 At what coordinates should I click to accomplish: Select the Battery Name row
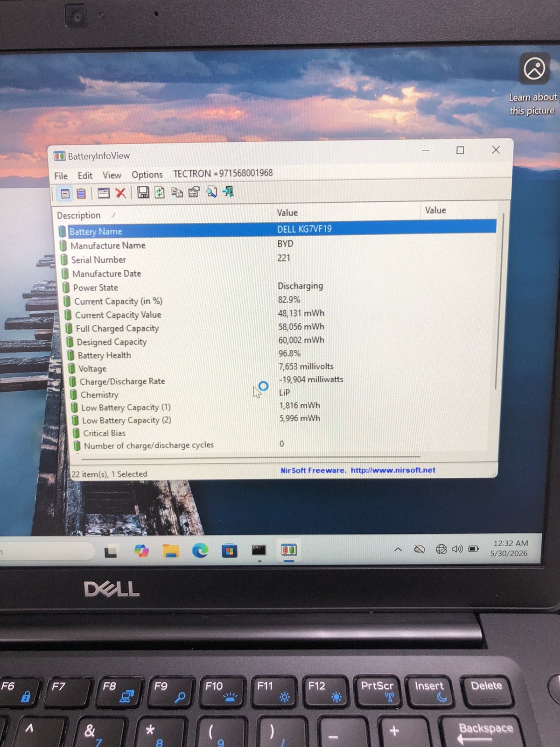(x=277, y=230)
